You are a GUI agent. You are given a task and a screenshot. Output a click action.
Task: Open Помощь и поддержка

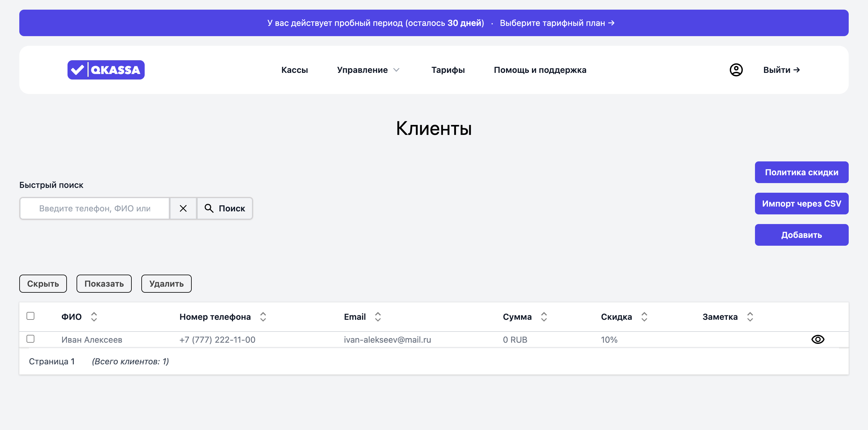(540, 70)
